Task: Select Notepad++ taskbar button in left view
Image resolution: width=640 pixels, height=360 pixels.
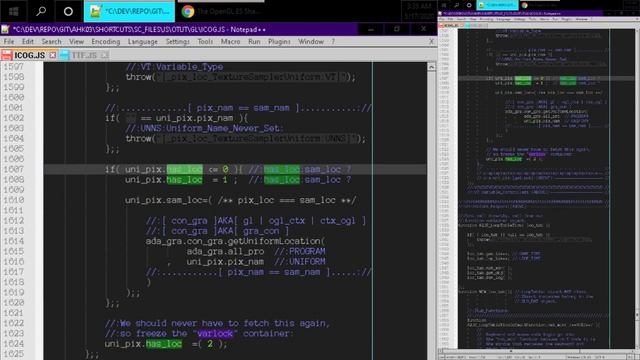Action: point(129,11)
